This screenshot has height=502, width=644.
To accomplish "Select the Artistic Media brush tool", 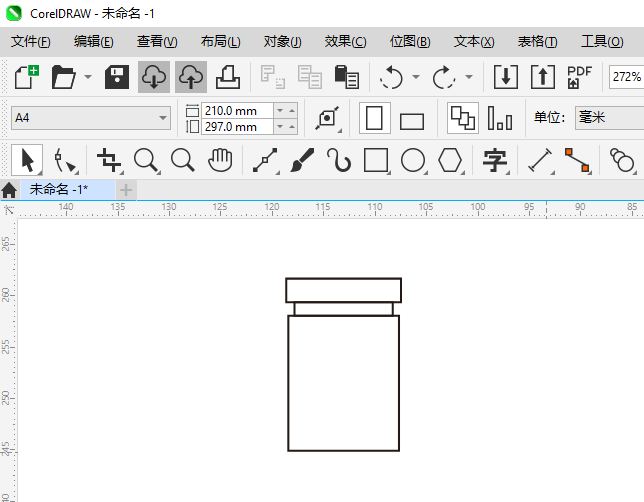I will click(302, 160).
